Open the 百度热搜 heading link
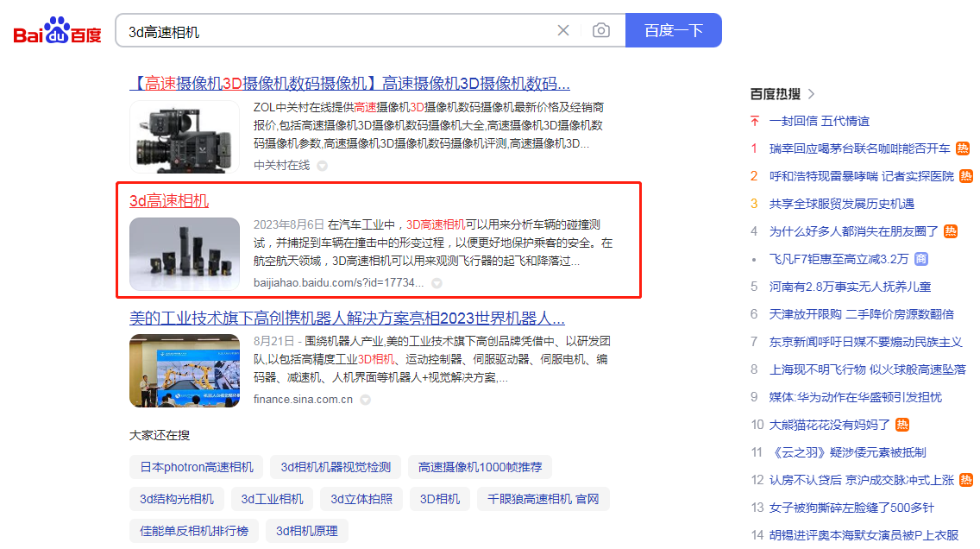This screenshot has height=549, width=980. (775, 94)
